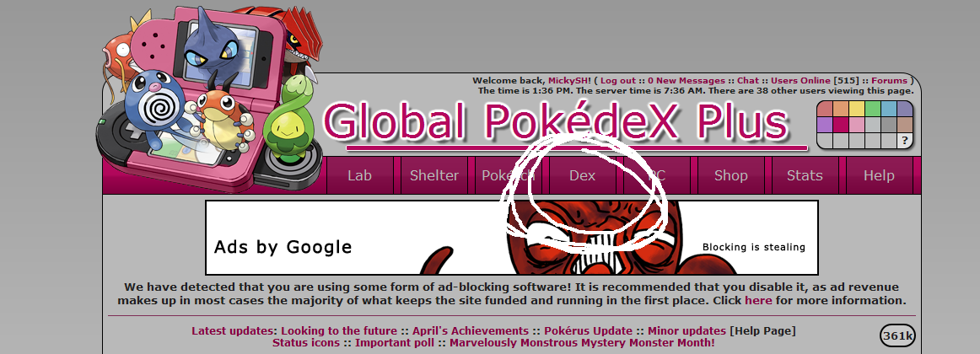Click the Ads by Google banner
The width and height of the screenshot is (980, 354).
pos(511,237)
